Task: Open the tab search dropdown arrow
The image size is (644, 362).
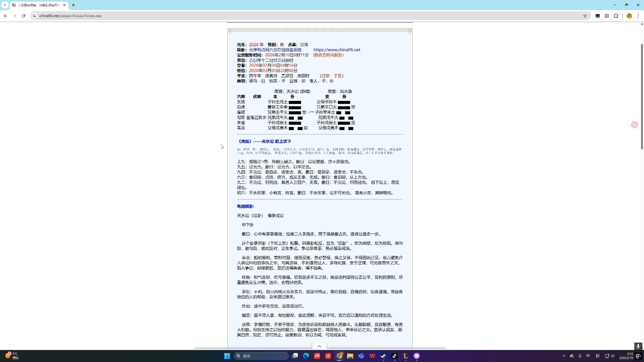Action: click(5, 5)
